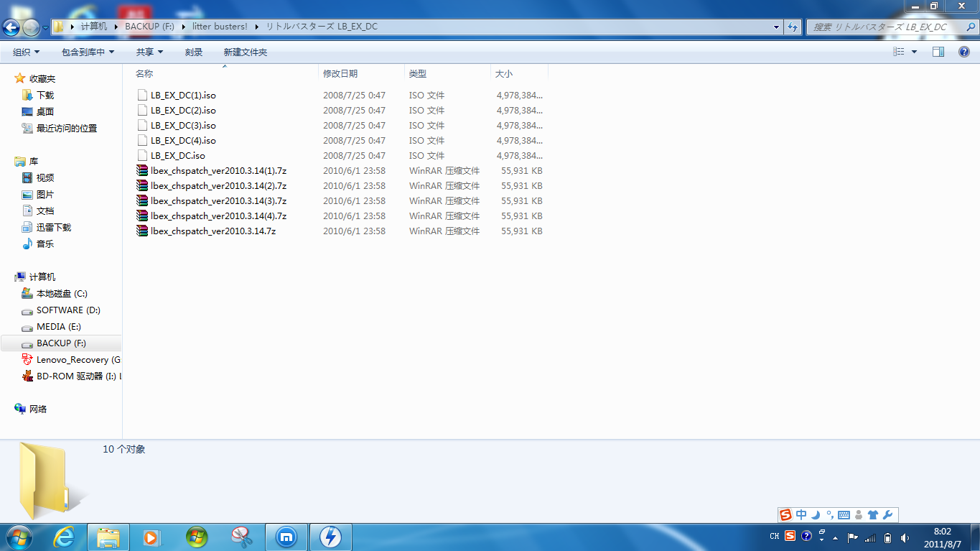980x551 pixels.
Task: Click the volume speaker tray icon
Action: [x=905, y=537]
